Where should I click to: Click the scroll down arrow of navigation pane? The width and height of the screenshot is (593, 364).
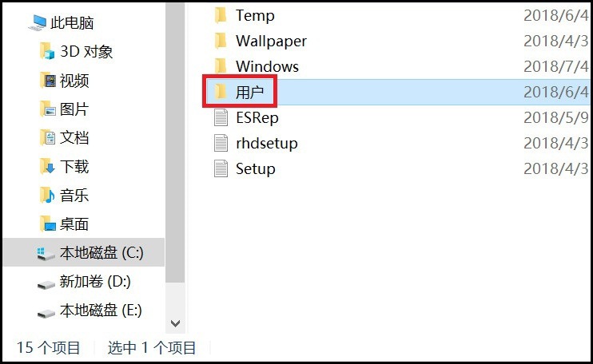click(x=175, y=323)
